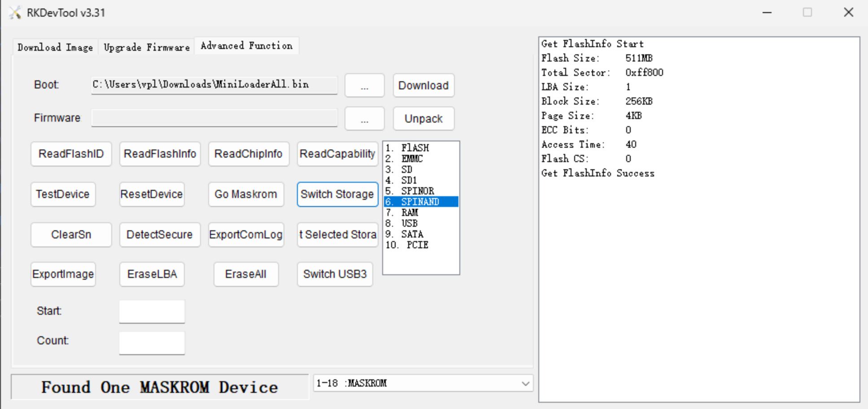Click the RKDevTool app icon in title bar
868x409 pixels.
pyautogui.click(x=15, y=13)
